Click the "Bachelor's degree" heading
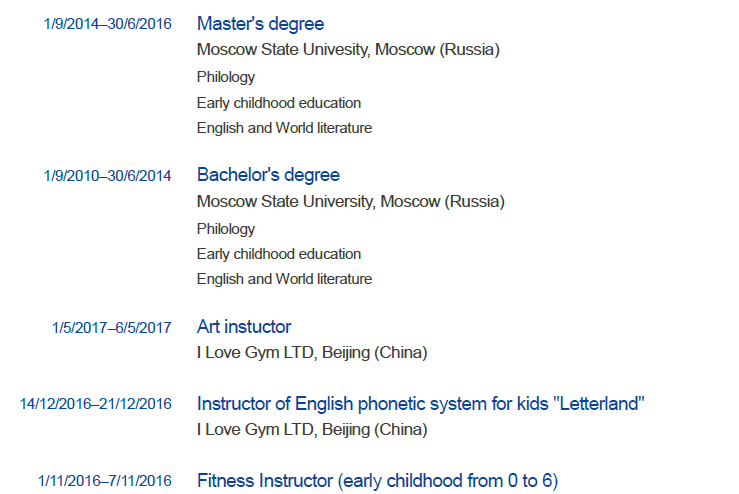 (x=268, y=175)
